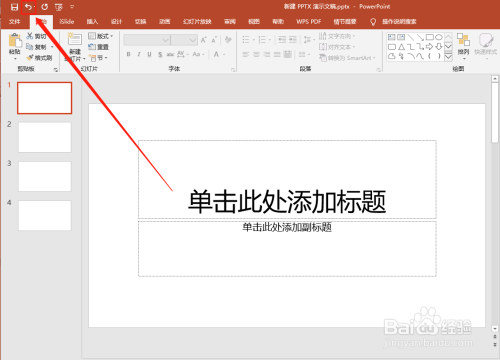The image size is (500, 360).
Task: Select the Down Arrow shape in gallery
Action: pyautogui.click(x=439, y=47)
